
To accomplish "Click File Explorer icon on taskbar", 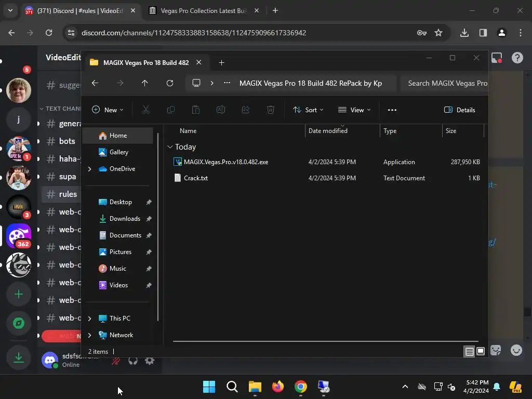I will (x=255, y=387).
